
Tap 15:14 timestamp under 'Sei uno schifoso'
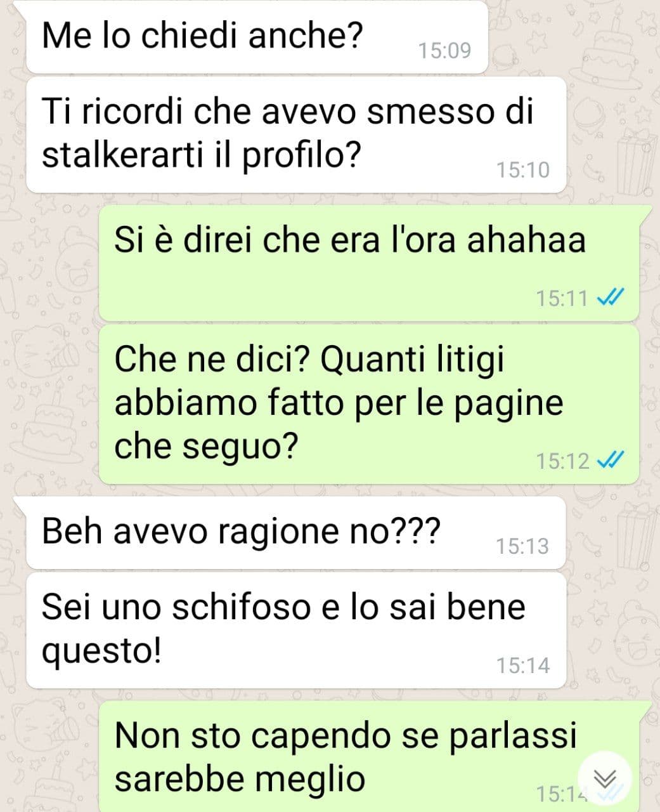tap(523, 665)
